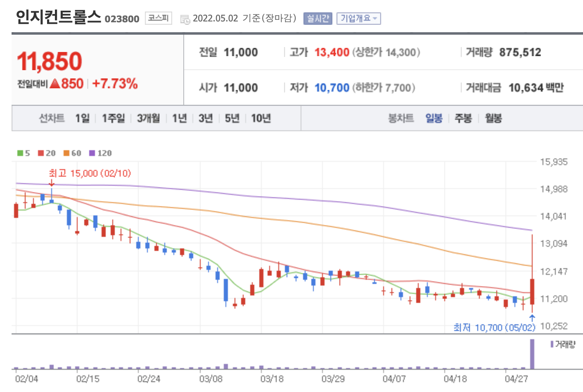Click the current price 11,850
This screenshot has height=392, width=583.
(50, 61)
